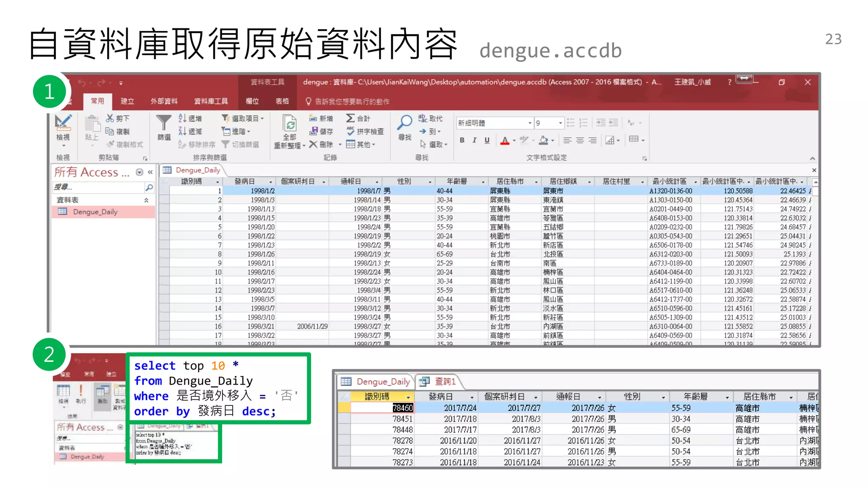Toggle 切換篩選 (Toggle Filter)
Screen dimensions: 868x488
pos(240,144)
